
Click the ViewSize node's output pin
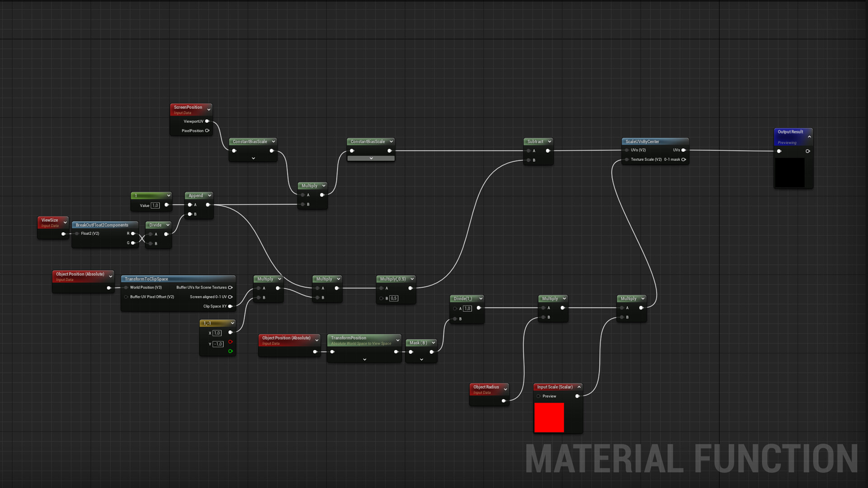point(63,234)
